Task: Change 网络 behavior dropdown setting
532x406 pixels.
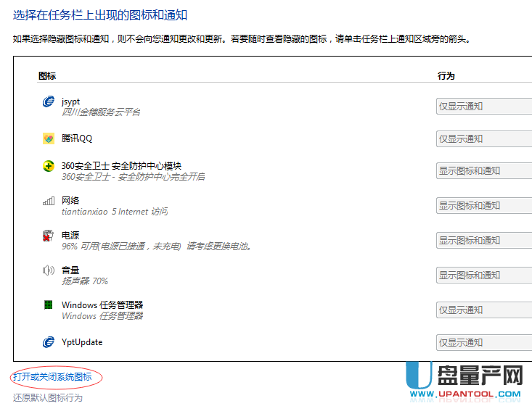Action: click(483, 206)
